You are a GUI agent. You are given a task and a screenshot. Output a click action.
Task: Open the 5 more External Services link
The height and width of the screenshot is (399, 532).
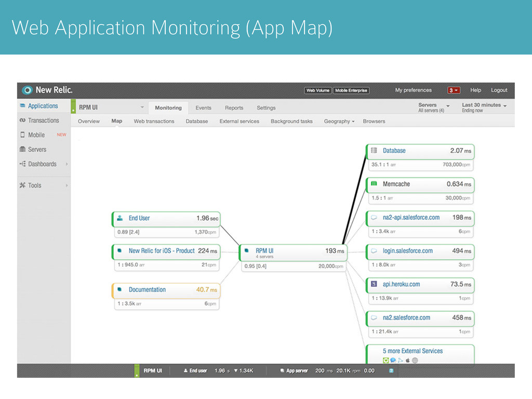tap(413, 351)
